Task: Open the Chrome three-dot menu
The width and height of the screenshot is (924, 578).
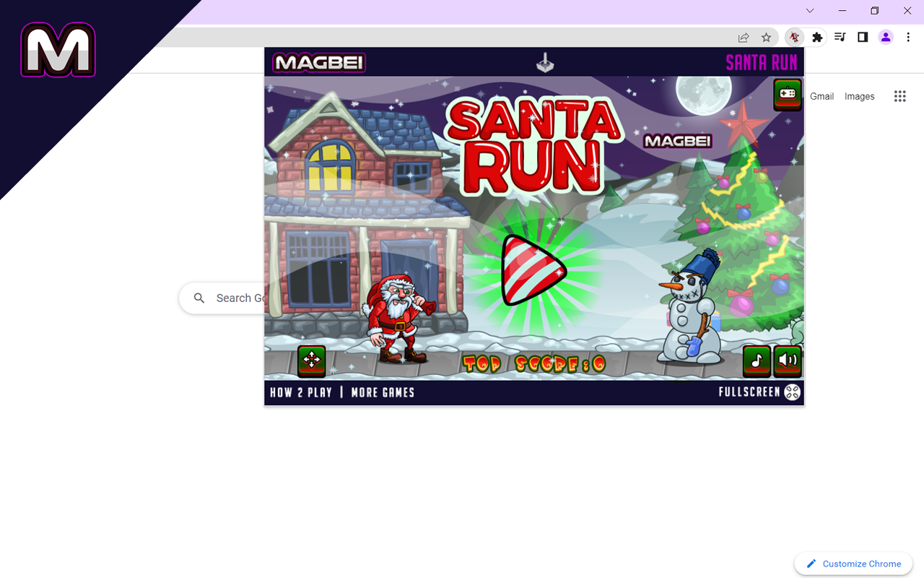Action: (x=908, y=37)
